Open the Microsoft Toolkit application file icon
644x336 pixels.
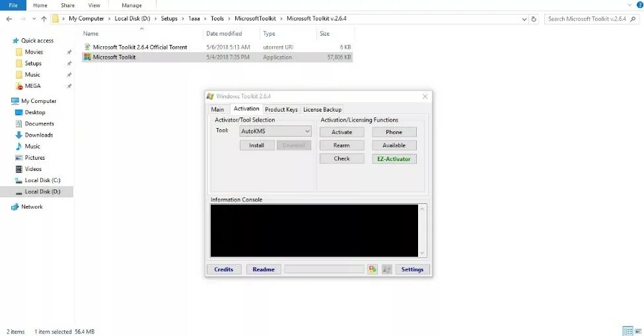pos(87,57)
